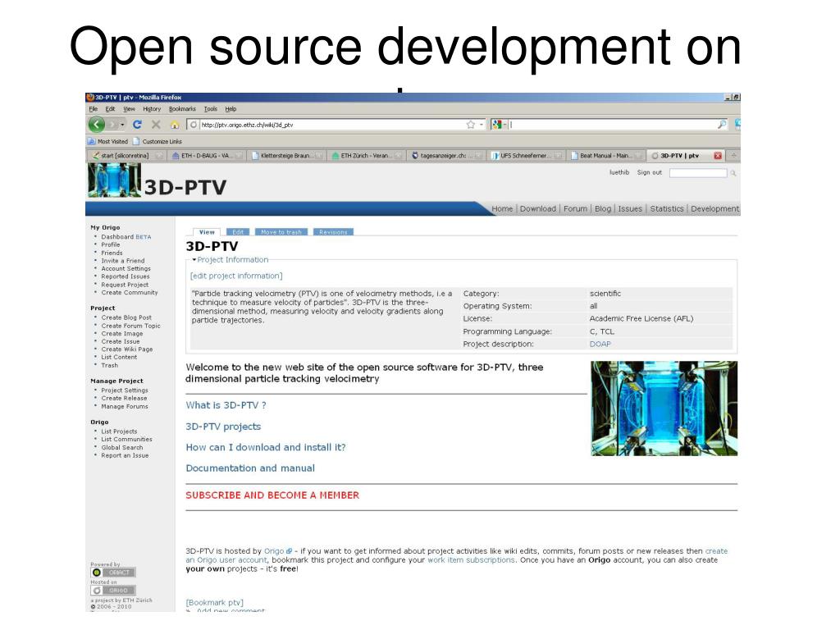Image resolution: width=840 pixels, height=630 pixels.
Task: Open Statistics in the site navigation
Action: (667, 209)
